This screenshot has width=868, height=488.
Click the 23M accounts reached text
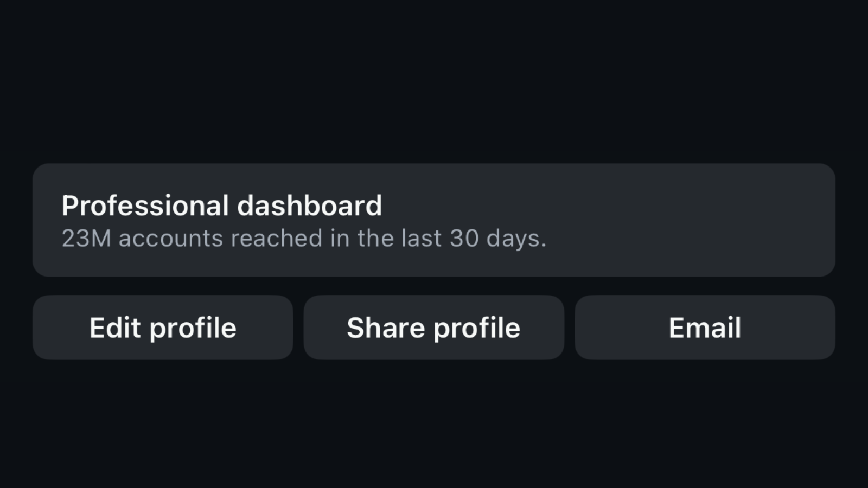tap(304, 238)
